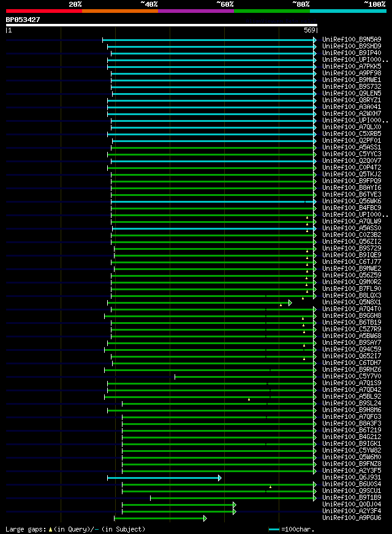Select hit label UniRef100_Q2PF01
Screen dimensions: 392x534
[x=352, y=140]
